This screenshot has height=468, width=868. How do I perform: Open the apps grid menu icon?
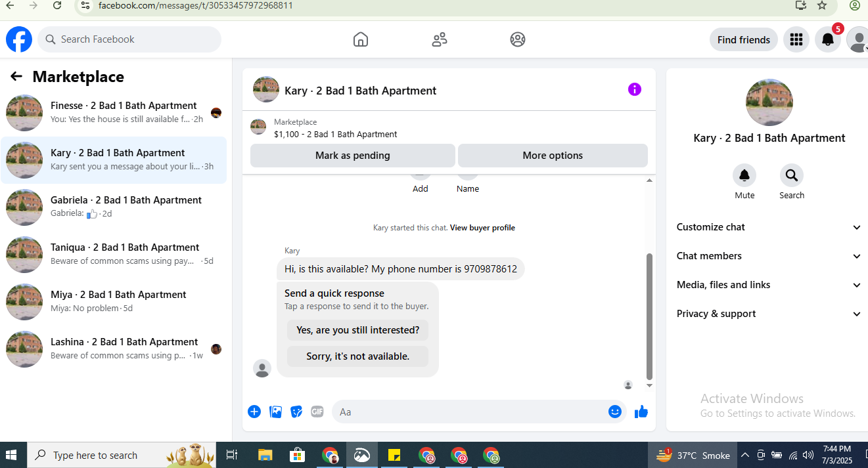[796, 39]
